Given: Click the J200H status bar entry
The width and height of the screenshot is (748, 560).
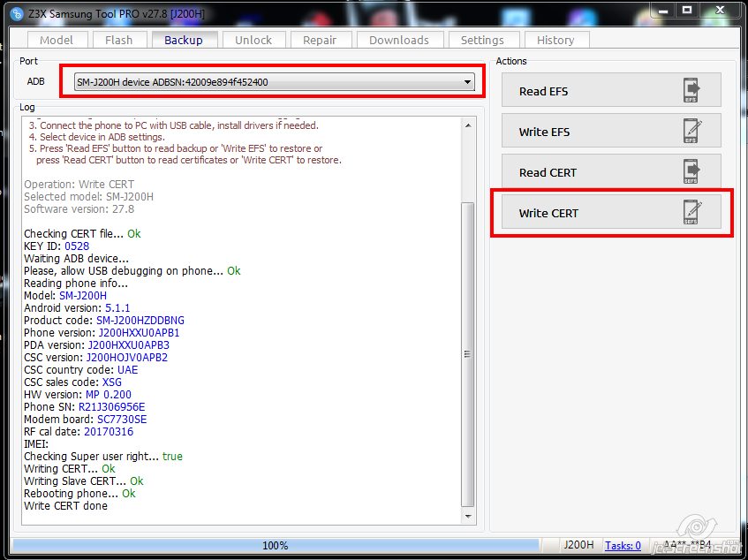Looking at the screenshot, I should (x=578, y=545).
